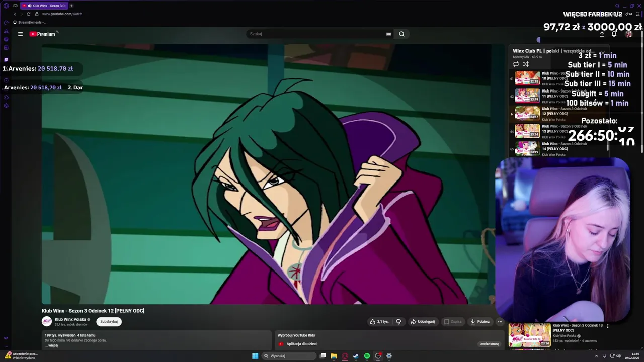Play Sezon 3 Odcinek 10 from playlist
Screen dimensions: 644x362
558,78
